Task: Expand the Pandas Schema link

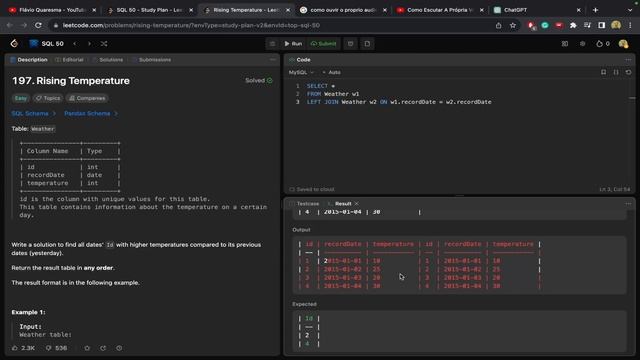Action: pyautogui.click(x=91, y=113)
